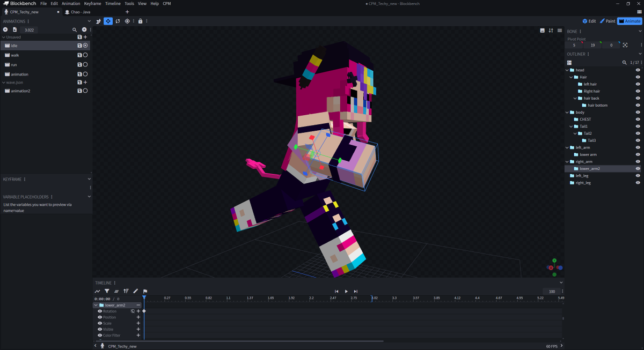Collapse the Unsaved animations group

pos(3,37)
